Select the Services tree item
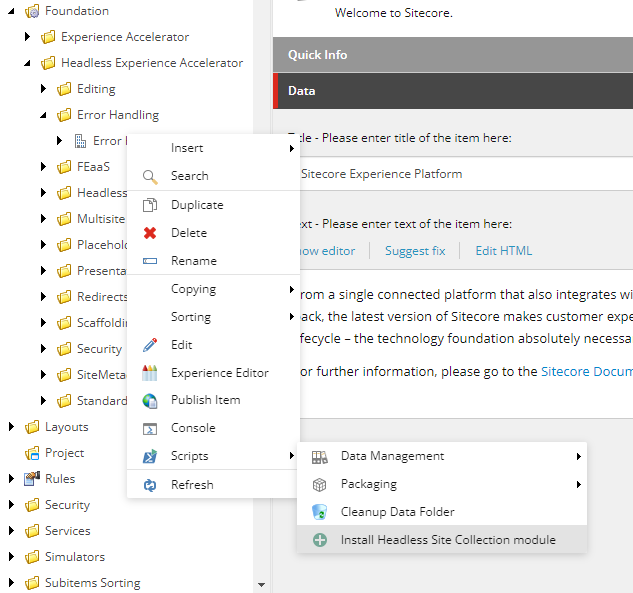The height and width of the screenshot is (593, 633). click(x=67, y=531)
